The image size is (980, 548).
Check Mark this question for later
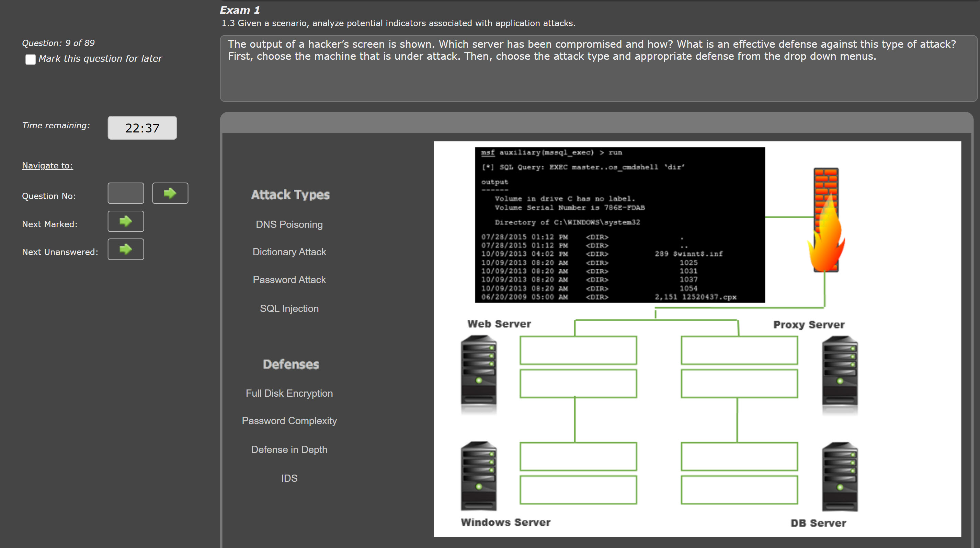tap(31, 59)
